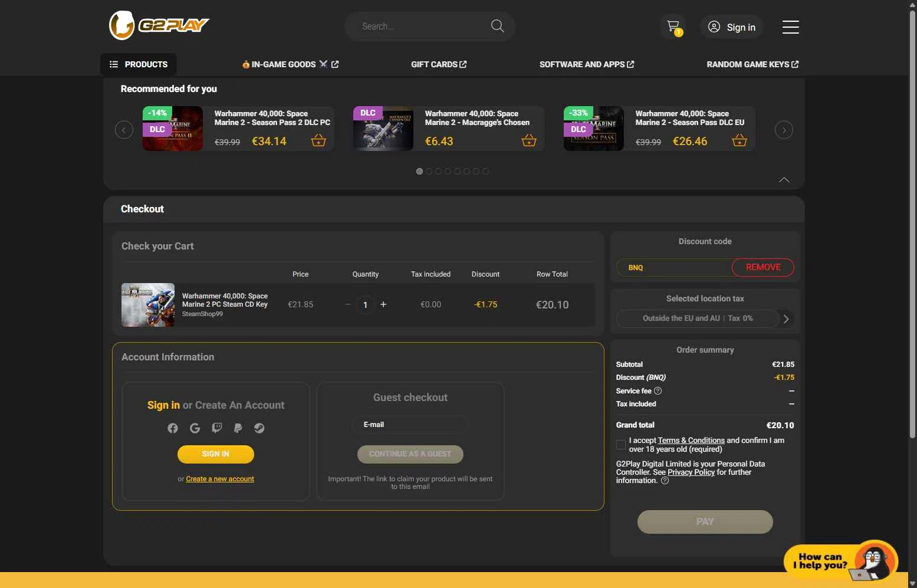Viewport: 917px width, 588px height.
Task: Click the Service fee help icon
Action: [658, 391]
